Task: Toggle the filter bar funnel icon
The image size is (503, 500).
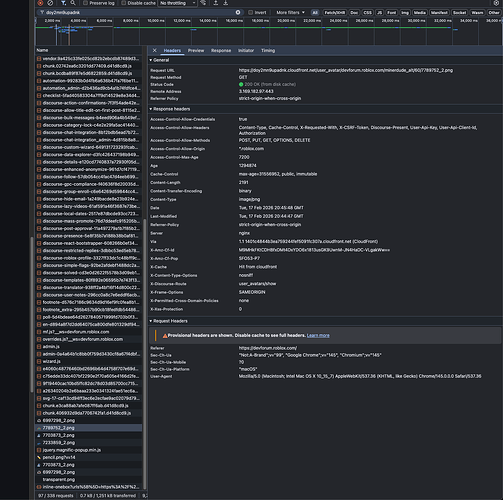Action: [63, 3]
